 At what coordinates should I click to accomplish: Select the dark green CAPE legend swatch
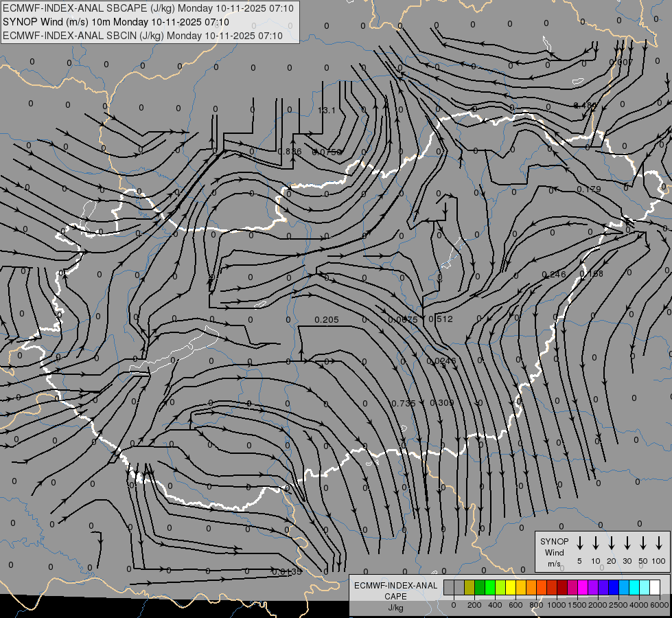click(x=480, y=587)
